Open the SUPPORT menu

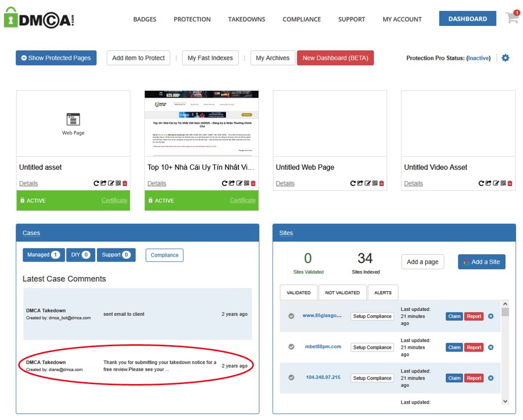click(352, 19)
